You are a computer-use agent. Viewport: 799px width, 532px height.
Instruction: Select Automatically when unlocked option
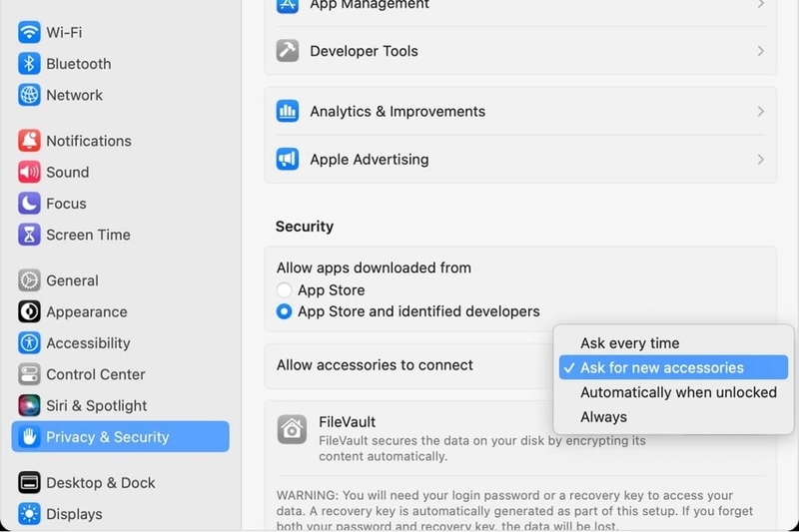click(678, 392)
